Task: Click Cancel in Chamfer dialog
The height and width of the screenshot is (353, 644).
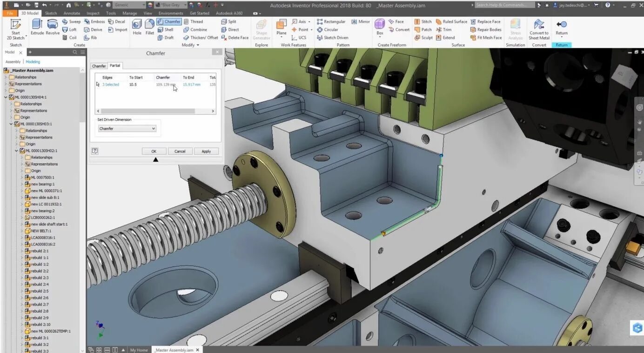Action: pos(180,151)
